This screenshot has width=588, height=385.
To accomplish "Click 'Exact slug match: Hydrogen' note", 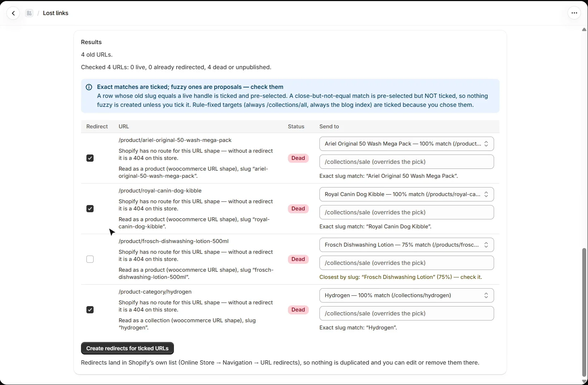I will pos(358,328).
